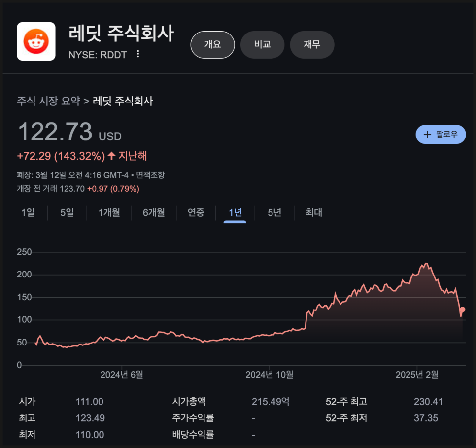Switch chart range to 1일
The image size is (476, 448).
click(28, 212)
